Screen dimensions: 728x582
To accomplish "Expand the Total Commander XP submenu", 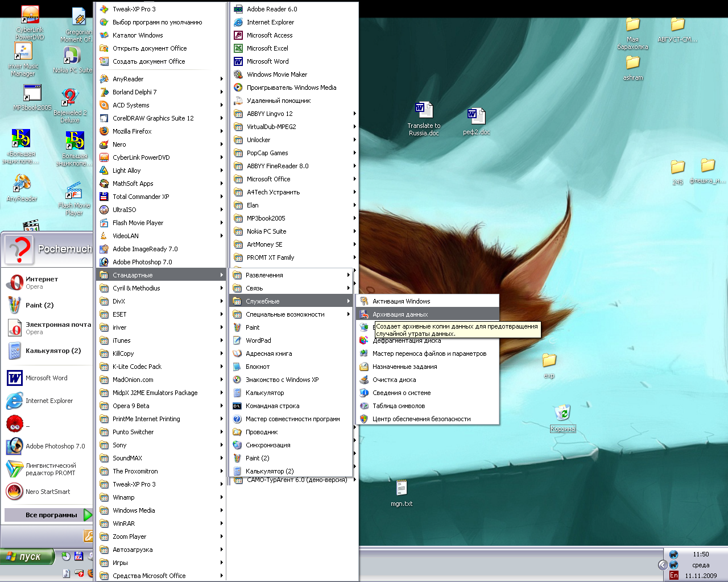I will 161,197.
